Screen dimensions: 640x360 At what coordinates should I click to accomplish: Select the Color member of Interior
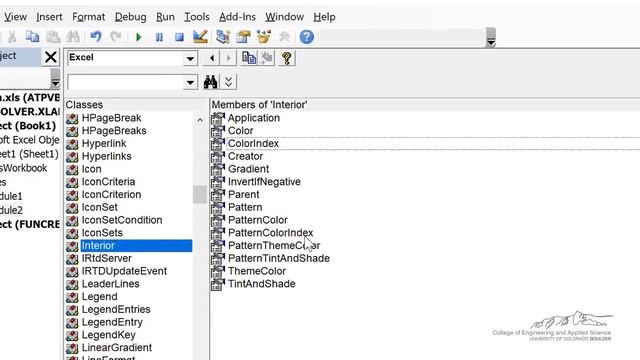240,131
